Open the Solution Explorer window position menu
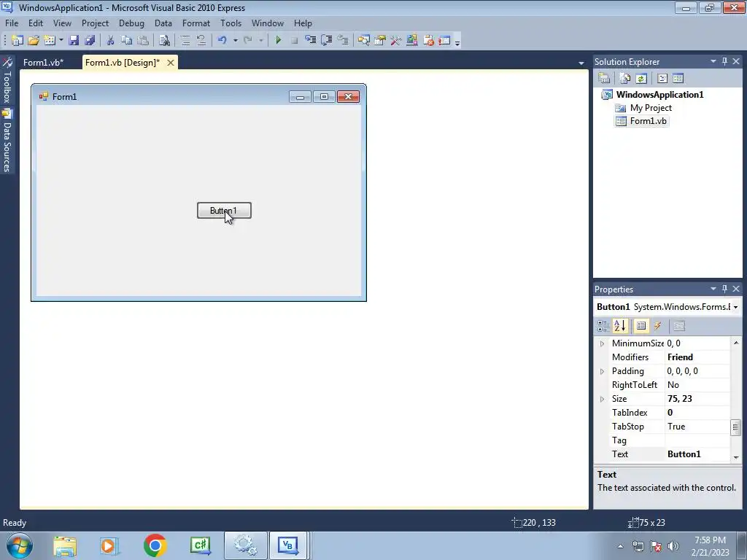 coord(713,61)
